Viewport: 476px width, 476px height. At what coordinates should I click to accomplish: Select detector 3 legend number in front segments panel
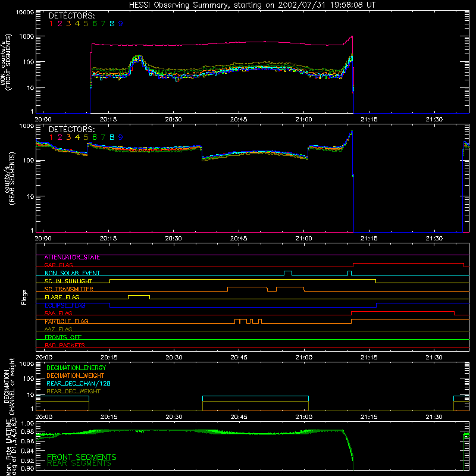(68, 24)
